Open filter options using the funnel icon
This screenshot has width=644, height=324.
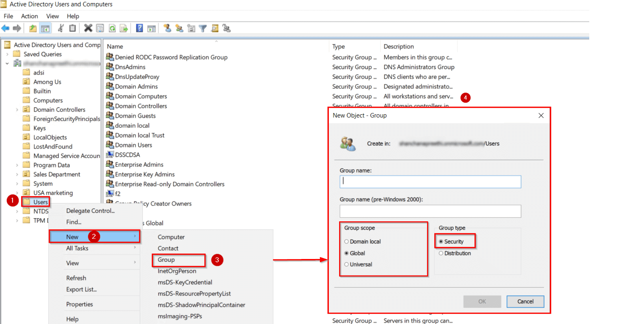pos(203,28)
